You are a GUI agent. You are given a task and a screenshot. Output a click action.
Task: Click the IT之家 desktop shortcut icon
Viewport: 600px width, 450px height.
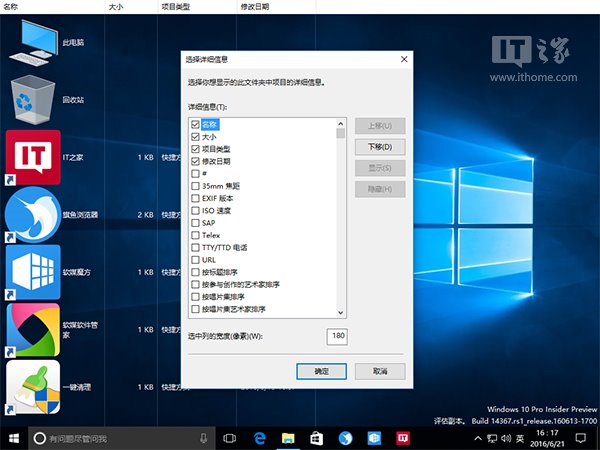tap(32, 157)
